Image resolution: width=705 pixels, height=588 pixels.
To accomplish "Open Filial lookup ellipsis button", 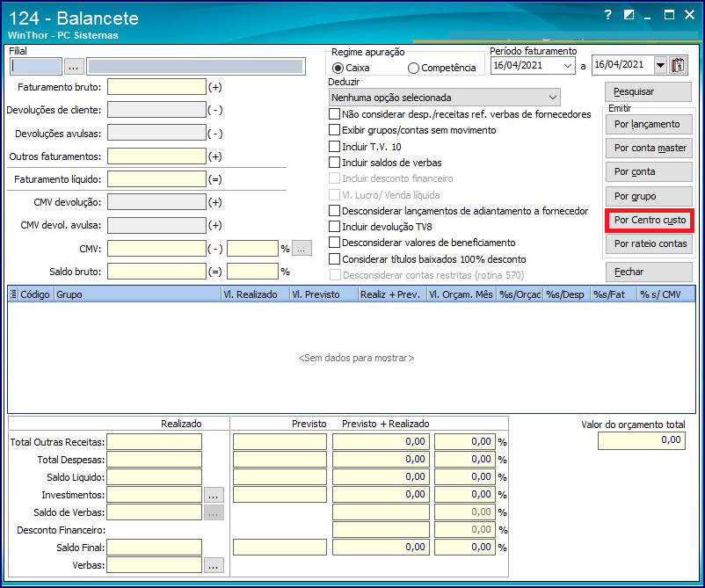I will click(x=74, y=67).
